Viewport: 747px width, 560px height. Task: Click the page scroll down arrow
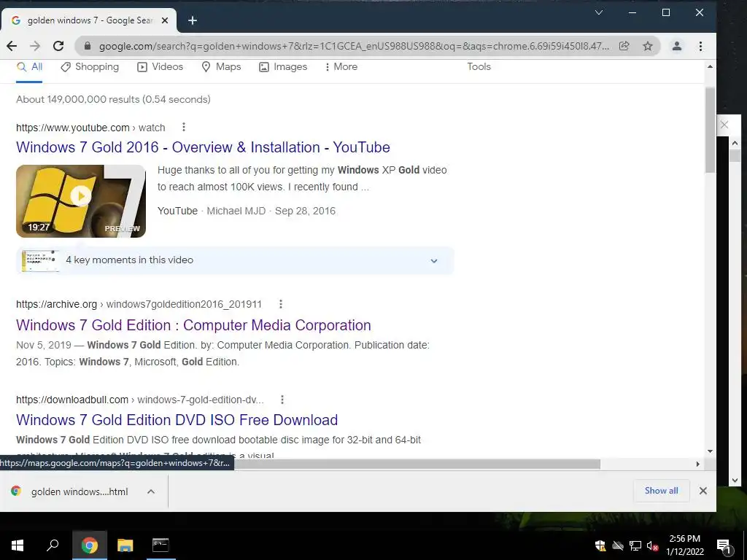pos(710,451)
